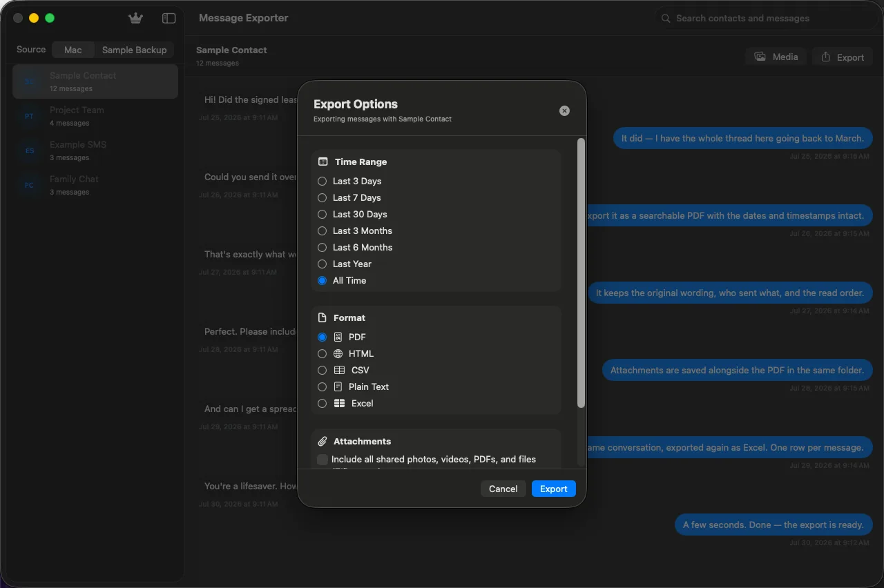This screenshot has width=884, height=588.
Task: Click the Project Team PT avatar
Action: coord(29,116)
